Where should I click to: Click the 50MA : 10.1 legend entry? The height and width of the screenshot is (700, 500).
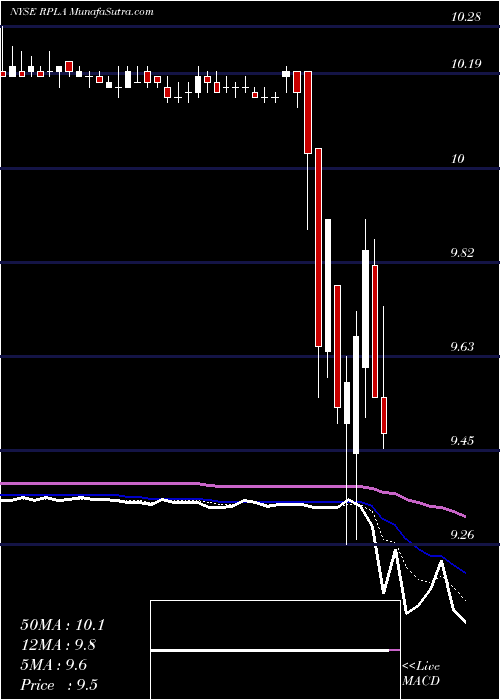pos(62,625)
